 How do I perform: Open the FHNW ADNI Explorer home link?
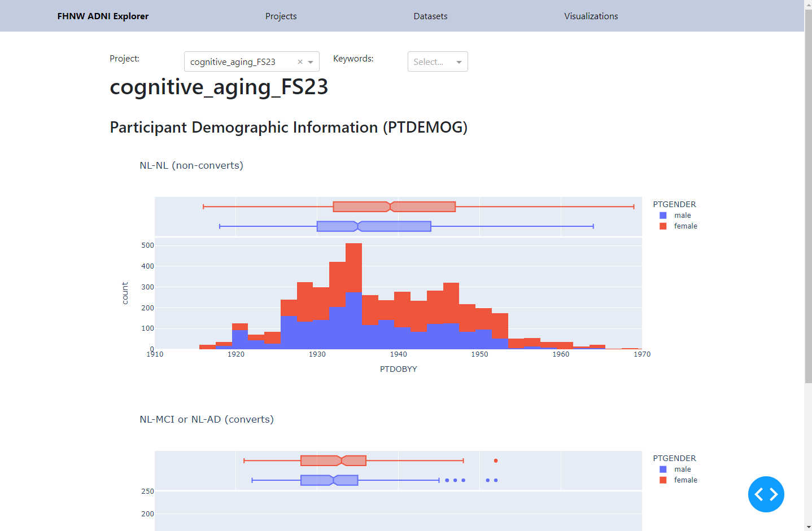(103, 16)
